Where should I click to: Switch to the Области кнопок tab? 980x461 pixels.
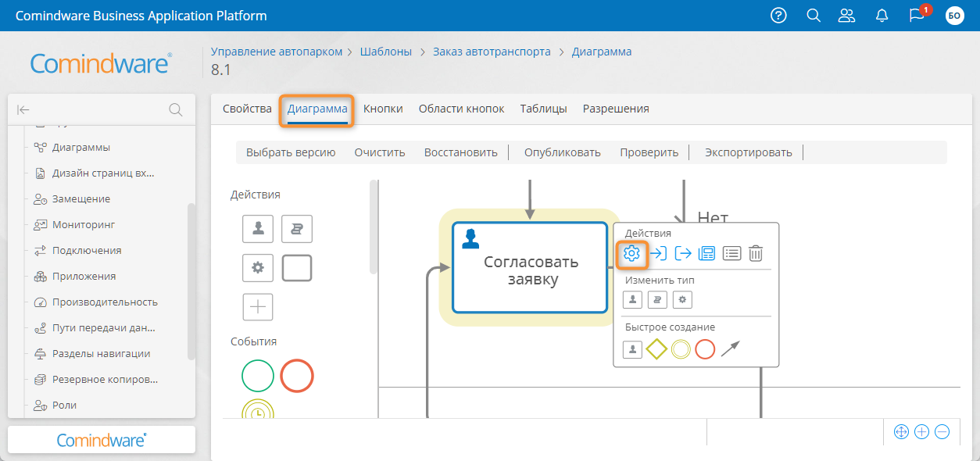point(462,109)
